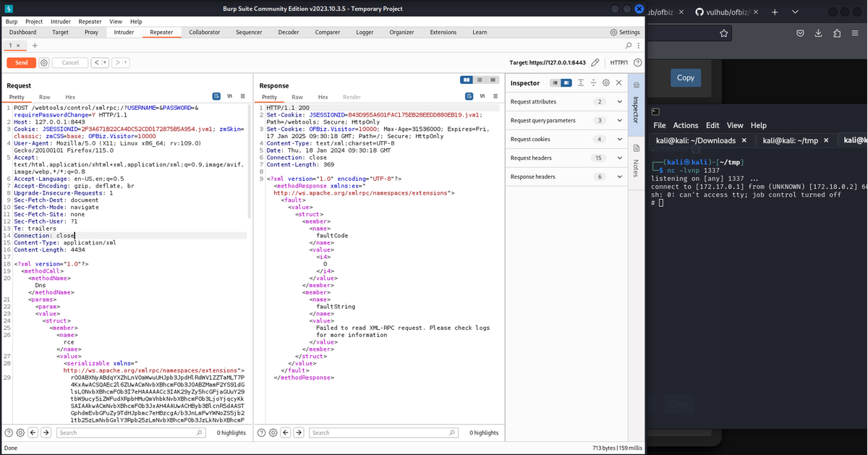Close the Inspector panel
This screenshot has height=455, width=868.
619,83
